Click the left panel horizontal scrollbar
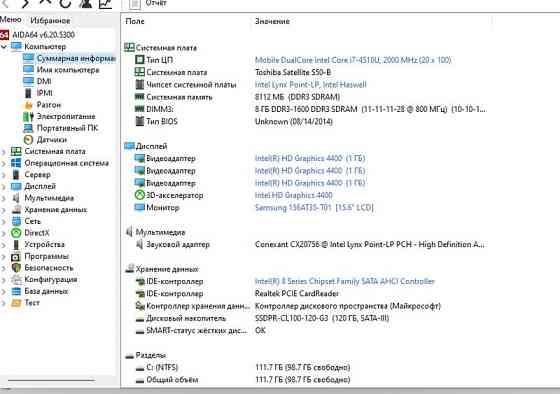The height and width of the screenshot is (394, 560). [51, 380]
